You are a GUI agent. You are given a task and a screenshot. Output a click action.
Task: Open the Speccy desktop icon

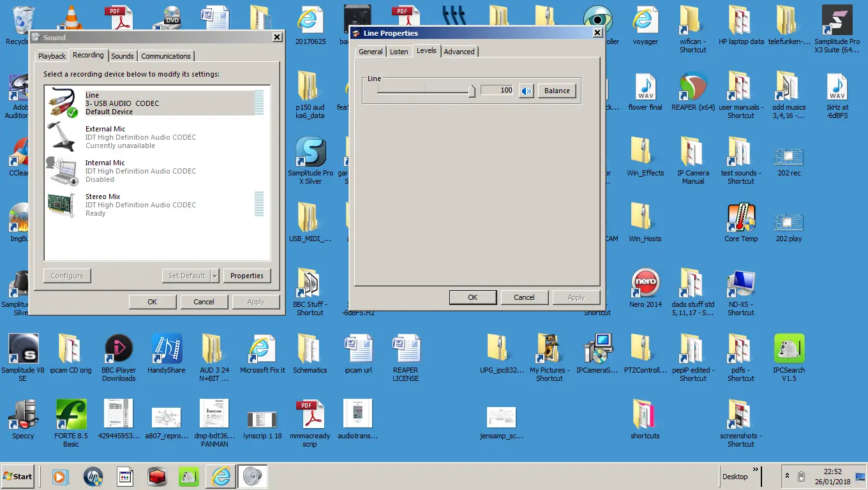(x=23, y=416)
